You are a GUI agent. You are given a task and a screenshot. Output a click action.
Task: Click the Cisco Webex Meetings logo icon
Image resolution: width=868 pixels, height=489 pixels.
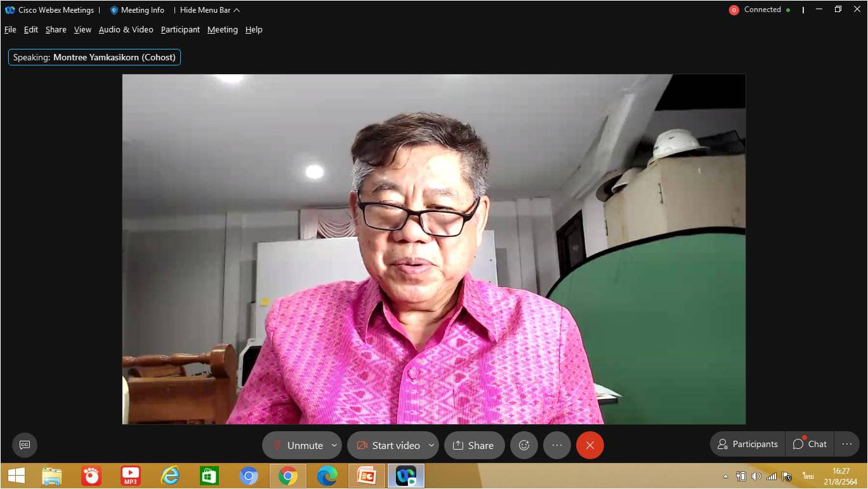point(10,10)
